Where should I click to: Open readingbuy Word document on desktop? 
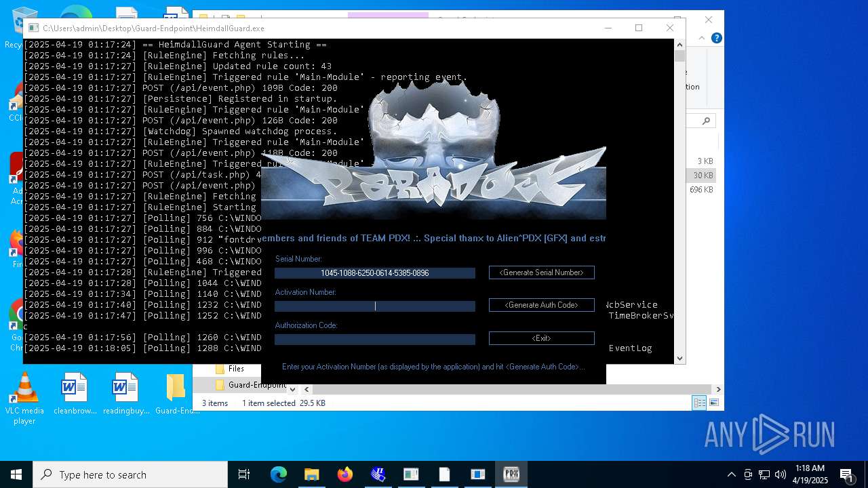pyautogui.click(x=125, y=394)
